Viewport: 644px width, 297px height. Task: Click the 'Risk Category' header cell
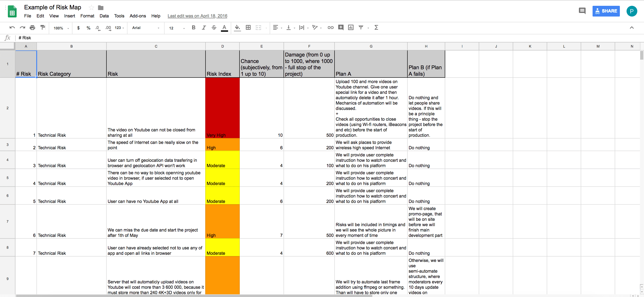(72, 64)
